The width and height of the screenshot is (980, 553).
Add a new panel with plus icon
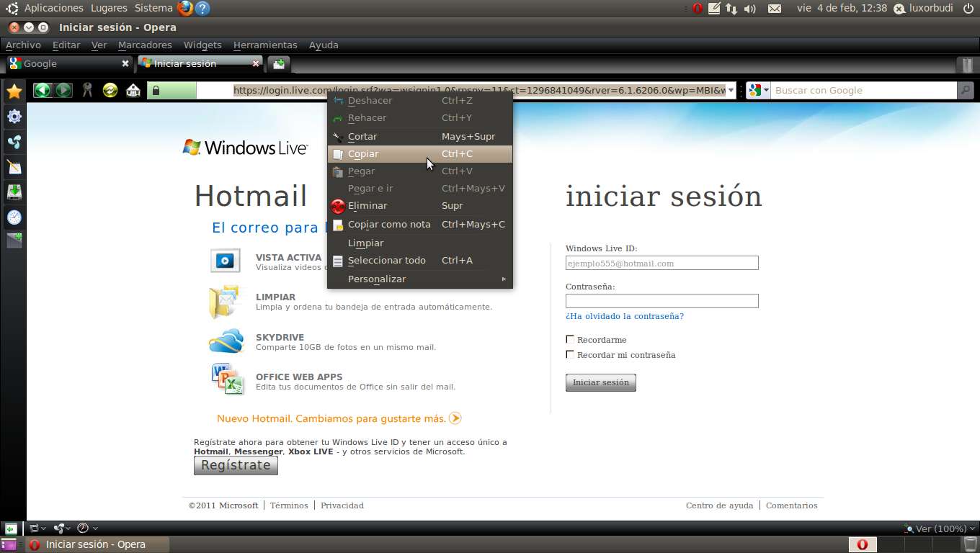click(x=14, y=240)
